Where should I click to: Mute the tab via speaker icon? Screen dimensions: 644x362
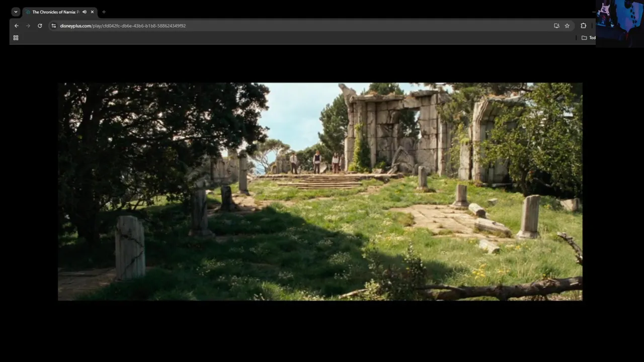tap(85, 12)
